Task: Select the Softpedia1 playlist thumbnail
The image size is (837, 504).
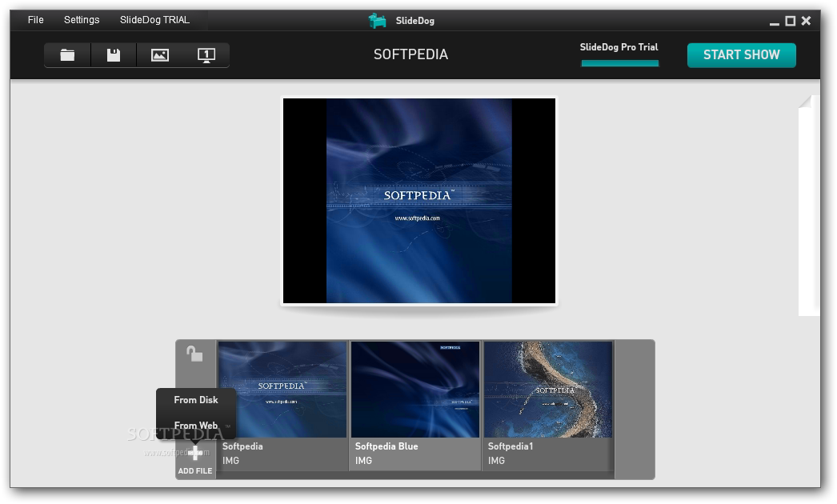Action: pyautogui.click(x=547, y=390)
